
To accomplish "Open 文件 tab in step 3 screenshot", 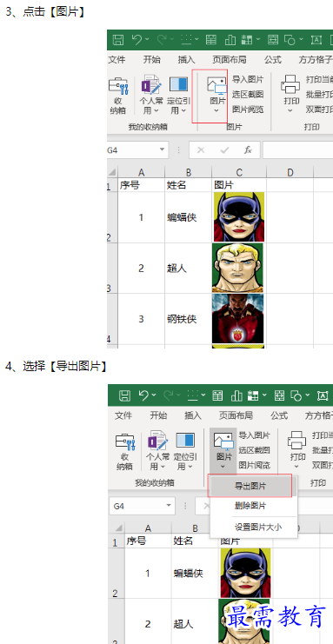I will (117, 60).
